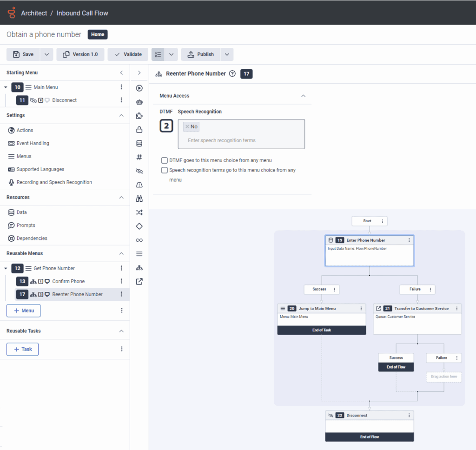Open the Publish dropdown arrow
The width and height of the screenshot is (476, 450).
click(x=227, y=54)
